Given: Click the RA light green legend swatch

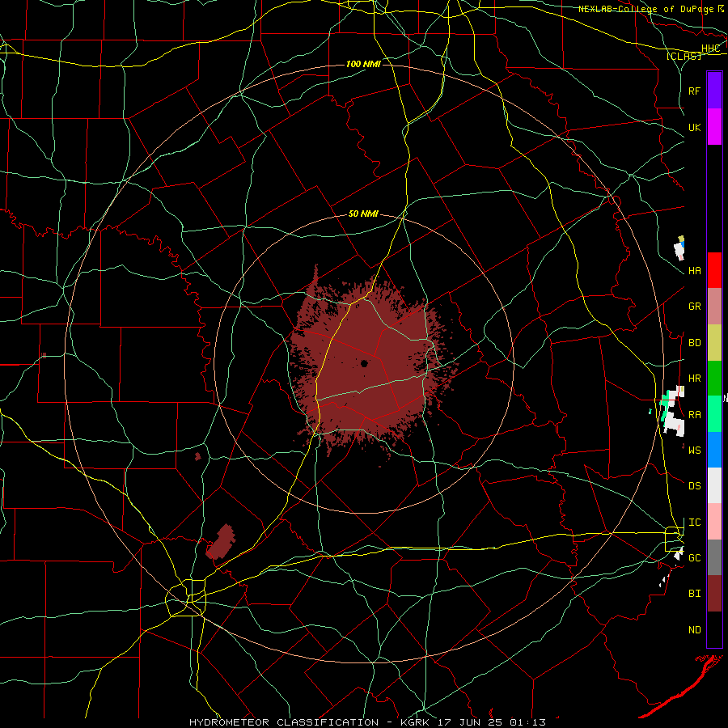Looking at the screenshot, I should click(x=714, y=414).
